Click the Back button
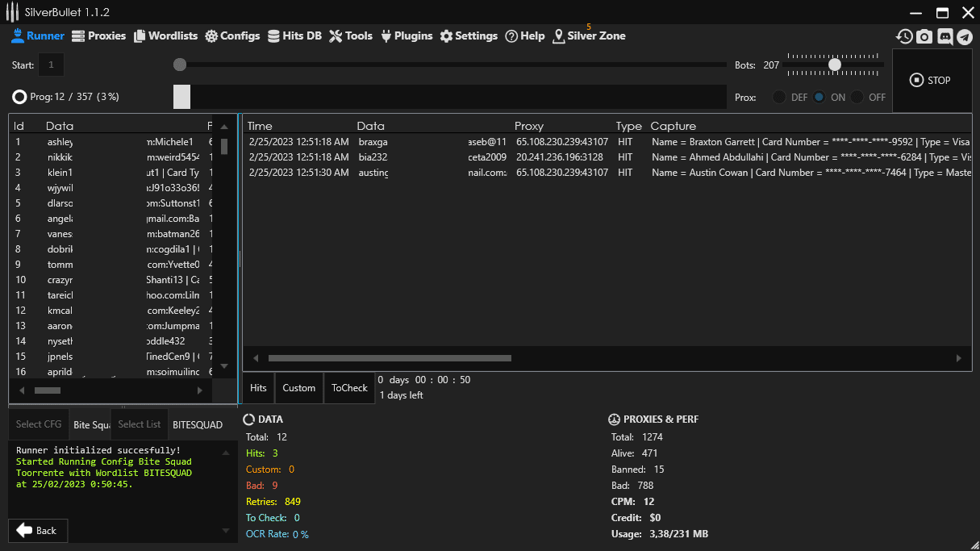The image size is (980, 551). click(38, 530)
